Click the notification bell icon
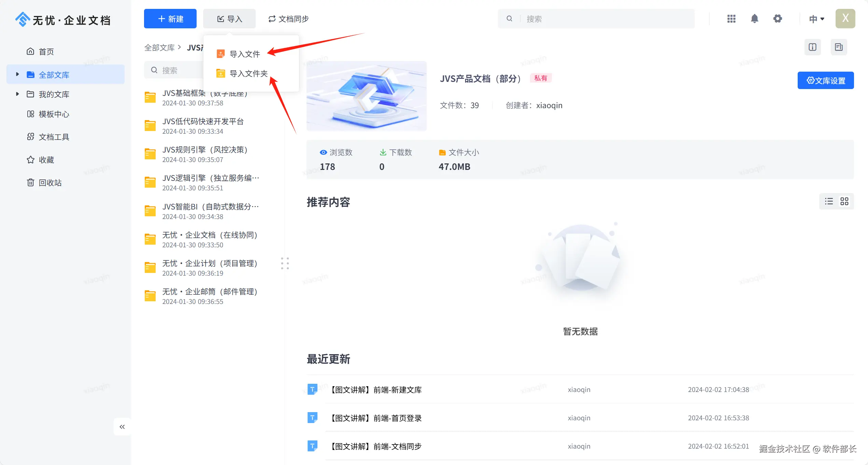The width and height of the screenshot is (868, 465). [754, 19]
